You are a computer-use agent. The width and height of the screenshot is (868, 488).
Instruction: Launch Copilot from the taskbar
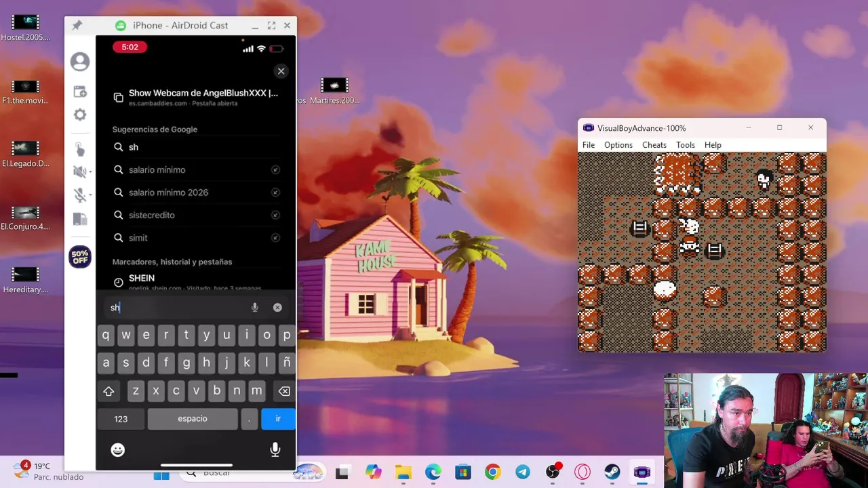(x=373, y=472)
